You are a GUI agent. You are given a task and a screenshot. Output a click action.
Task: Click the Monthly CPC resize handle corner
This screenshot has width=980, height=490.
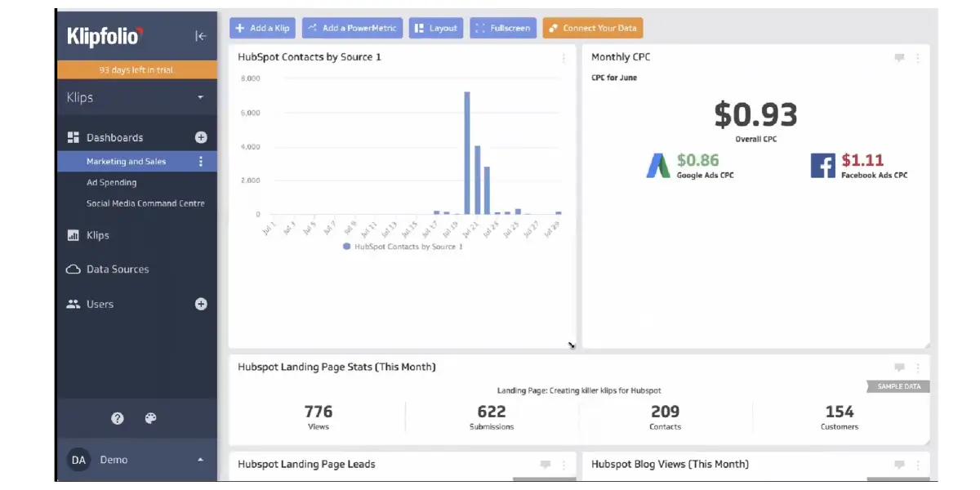tap(925, 345)
